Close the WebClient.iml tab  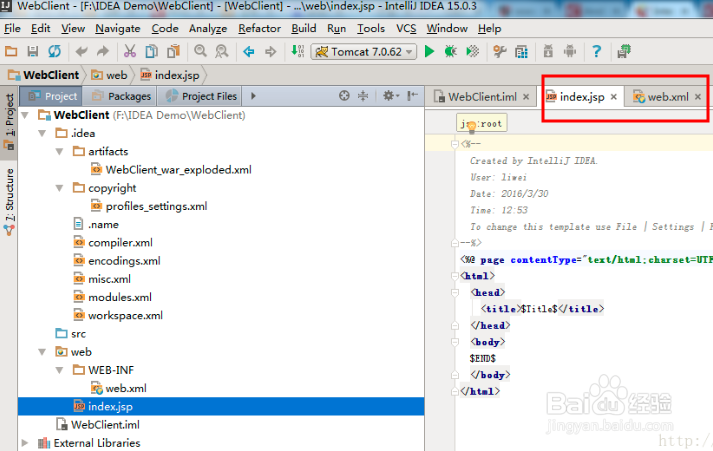(526, 97)
